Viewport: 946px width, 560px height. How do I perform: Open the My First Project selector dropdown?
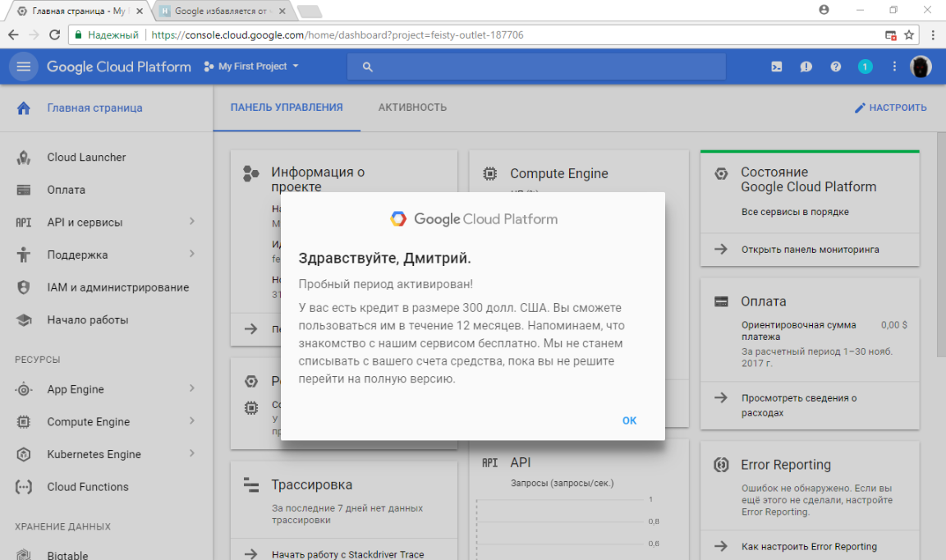tap(251, 67)
